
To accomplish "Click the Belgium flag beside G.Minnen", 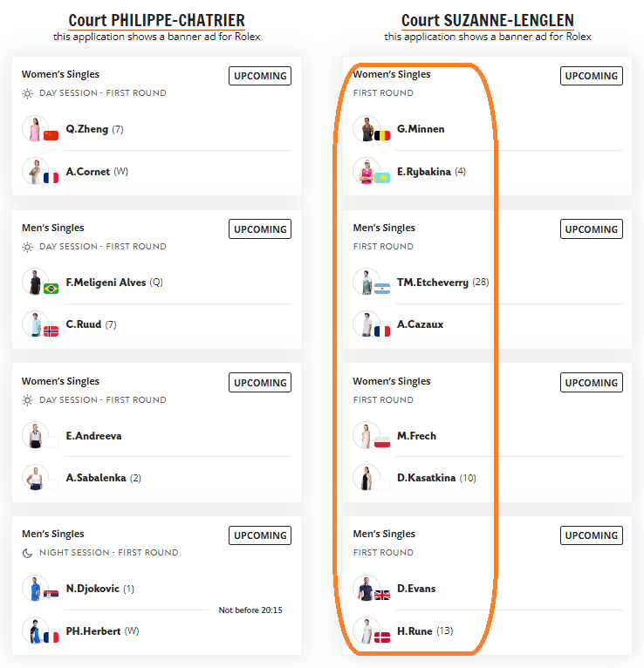I will coord(382,135).
